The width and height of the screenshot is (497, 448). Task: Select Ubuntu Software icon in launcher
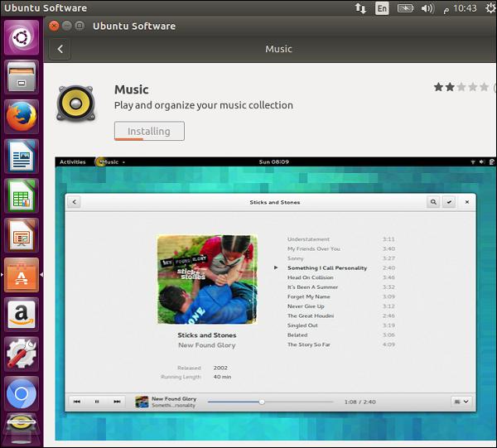[x=22, y=275]
